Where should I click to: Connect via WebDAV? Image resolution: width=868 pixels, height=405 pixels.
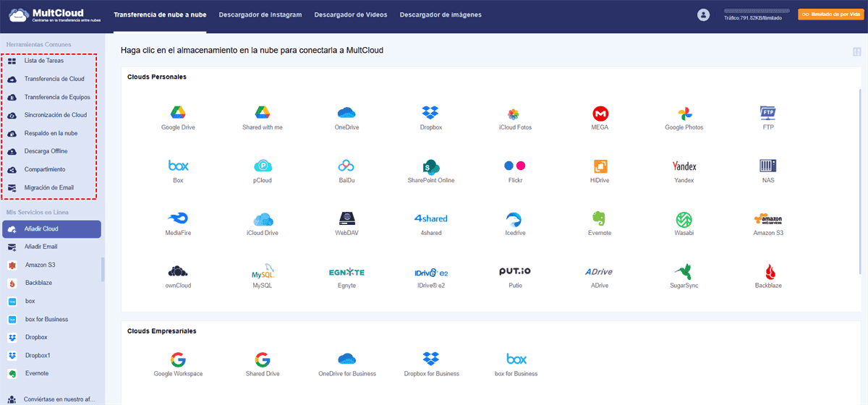pyautogui.click(x=346, y=223)
